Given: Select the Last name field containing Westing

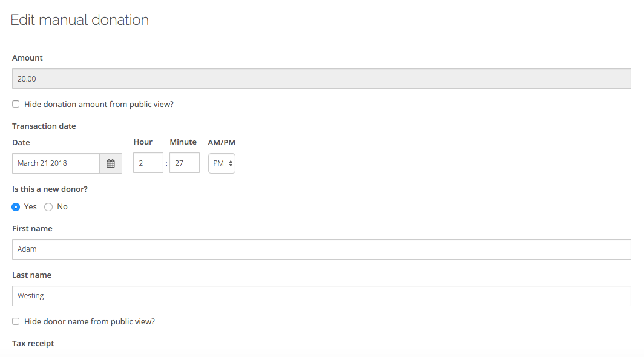Looking at the screenshot, I should click(x=321, y=296).
